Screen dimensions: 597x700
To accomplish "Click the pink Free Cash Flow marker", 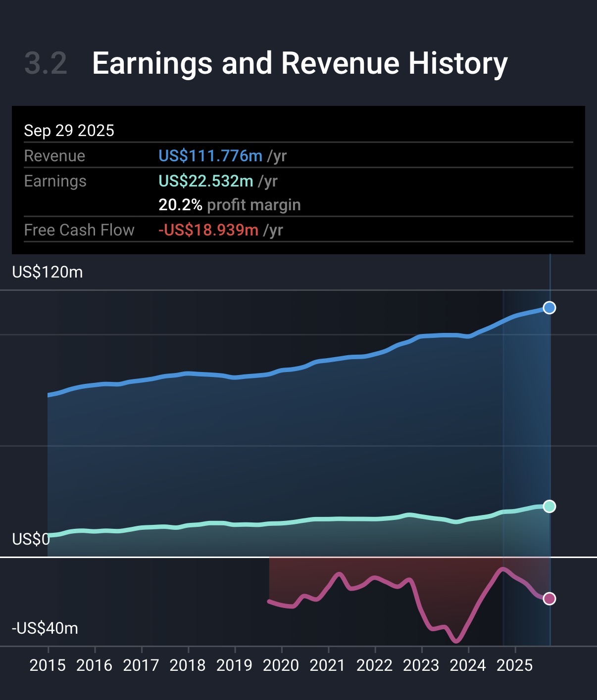I will pos(549,599).
